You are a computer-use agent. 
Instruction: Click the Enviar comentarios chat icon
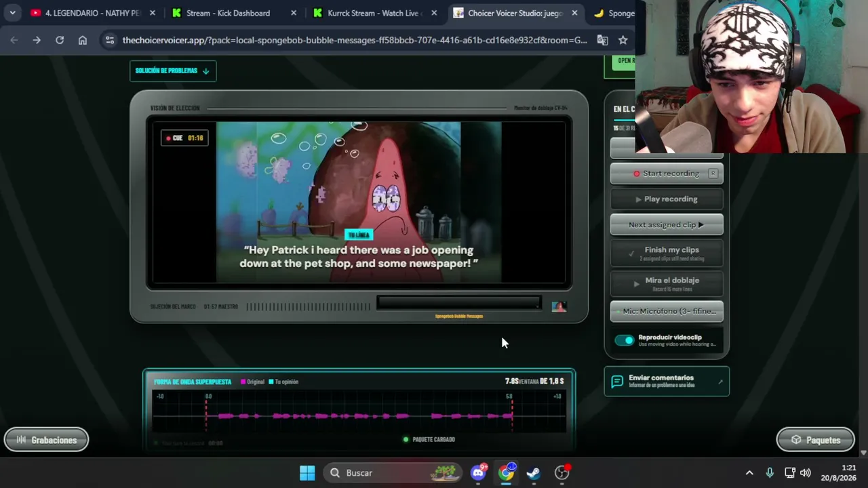pos(617,382)
